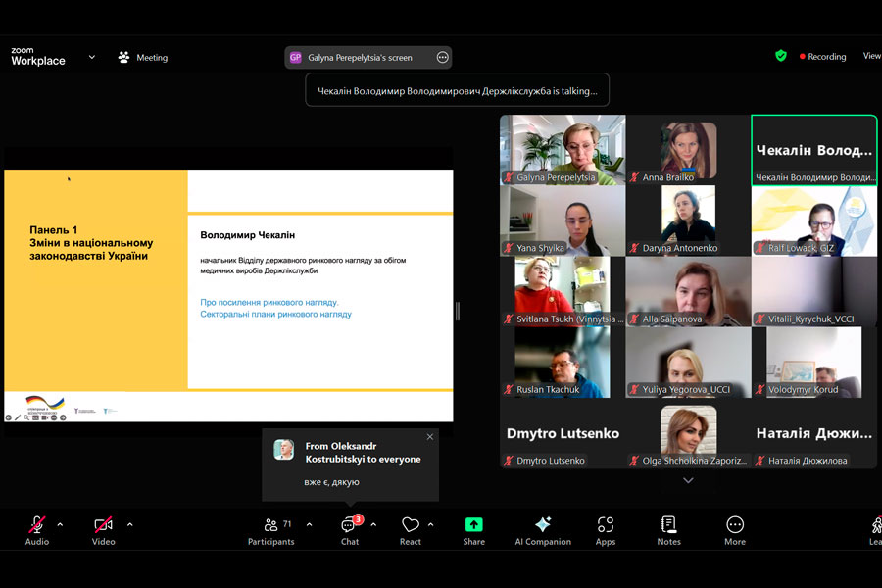This screenshot has height=588, width=882.
Task: Select Yuliya Yegorova_UCCI video tile
Action: point(688,363)
